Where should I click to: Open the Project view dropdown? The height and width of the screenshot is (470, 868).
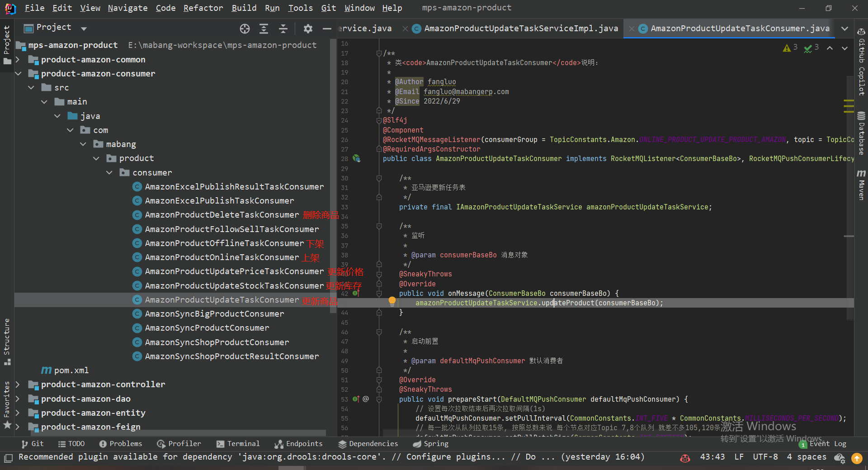(x=84, y=28)
